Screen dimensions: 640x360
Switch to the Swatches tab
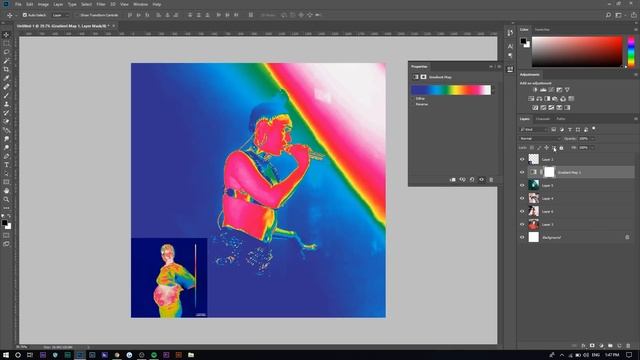click(542, 30)
